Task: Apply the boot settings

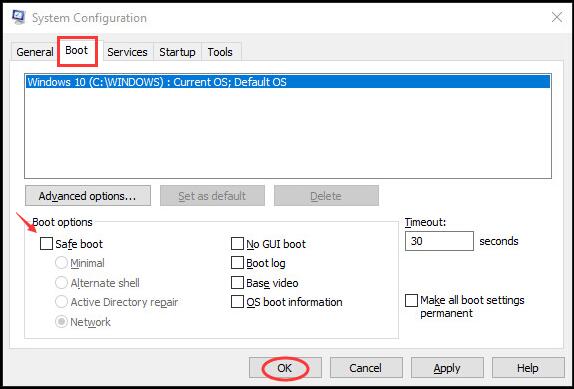Action: click(x=447, y=368)
